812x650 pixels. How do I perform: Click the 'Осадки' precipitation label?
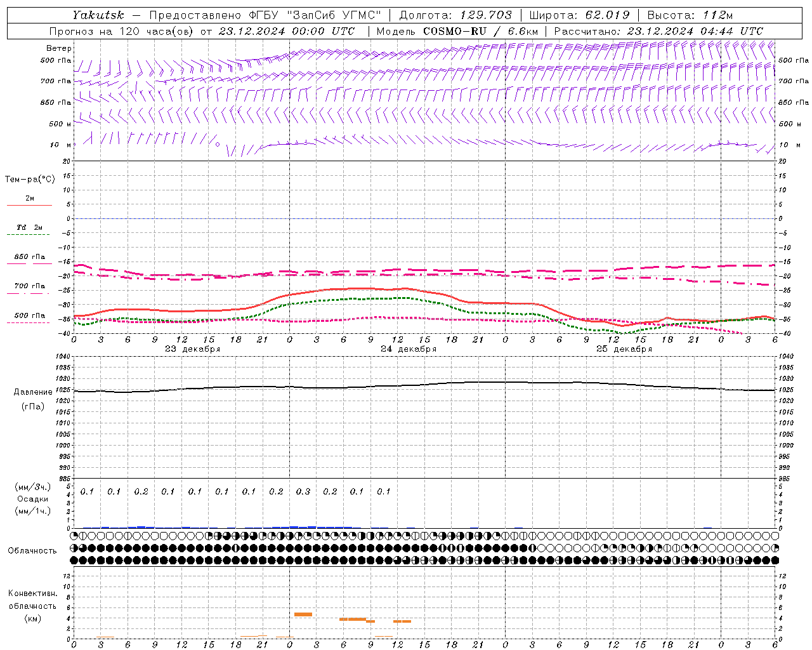(33, 499)
